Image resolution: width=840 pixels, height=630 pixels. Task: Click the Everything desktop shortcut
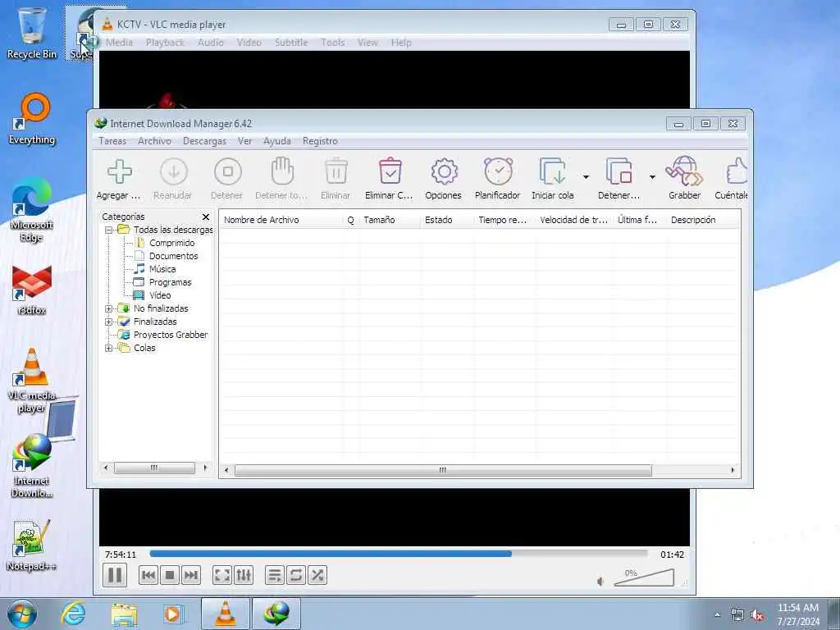(32, 120)
